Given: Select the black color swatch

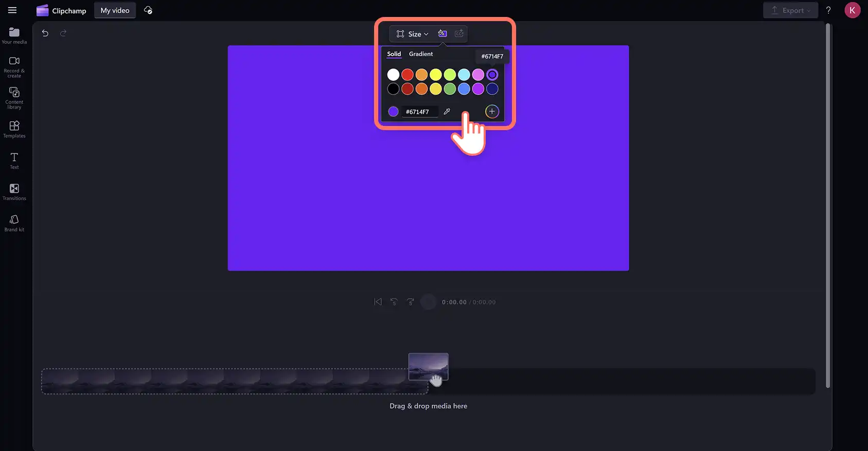Looking at the screenshot, I should [393, 89].
